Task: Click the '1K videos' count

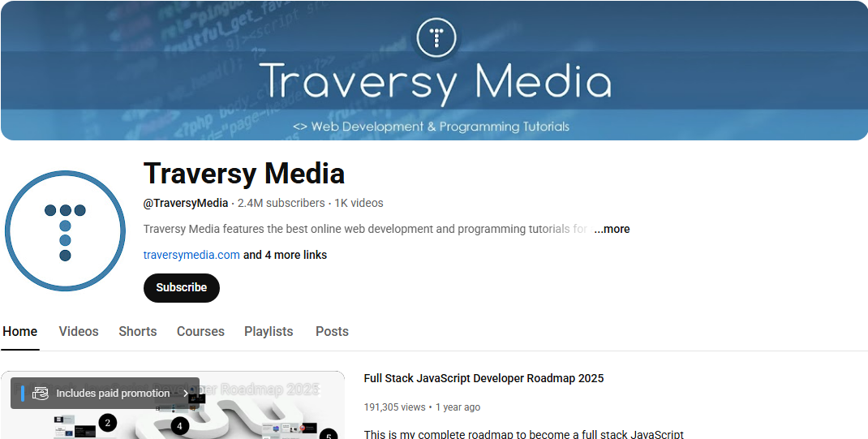Action: [359, 203]
